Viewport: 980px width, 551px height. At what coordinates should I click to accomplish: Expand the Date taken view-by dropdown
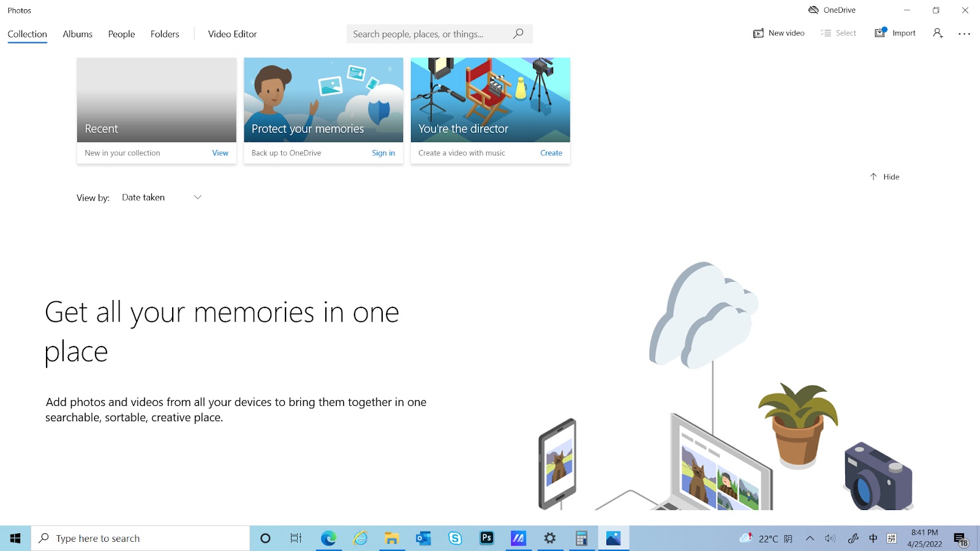click(x=162, y=197)
